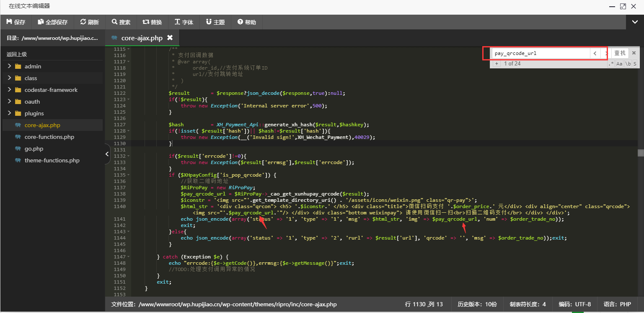644x313 pixels.
Task: Click the admin folder icon
Action: (x=18, y=66)
